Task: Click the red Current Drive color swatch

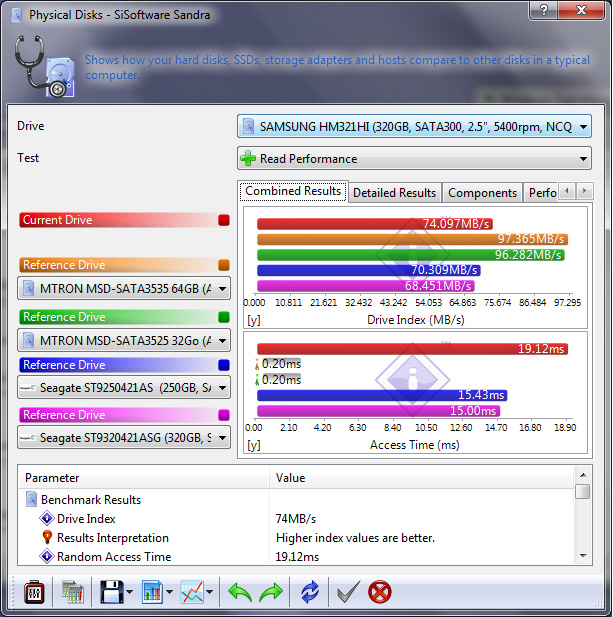Action: tap(224, 220)
